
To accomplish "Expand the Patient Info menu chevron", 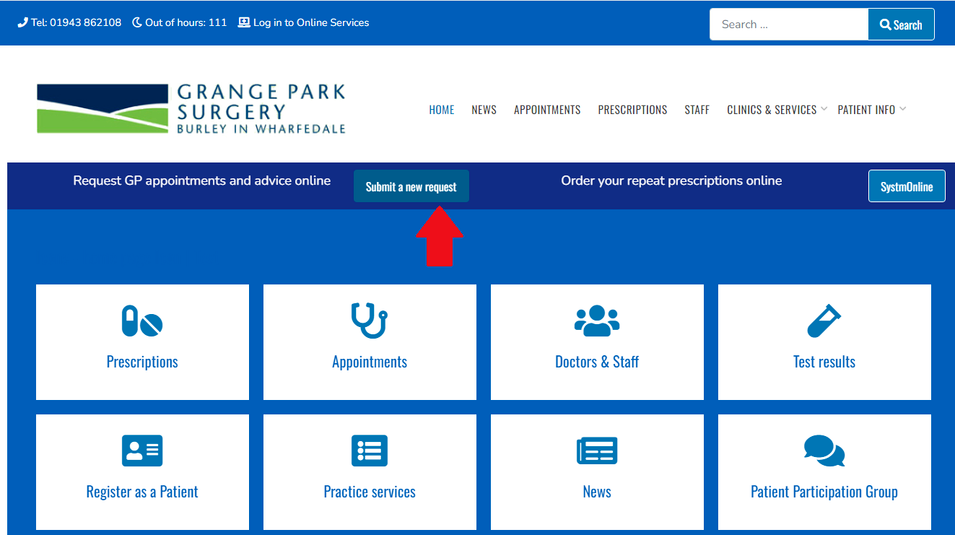I will (903, 109).
